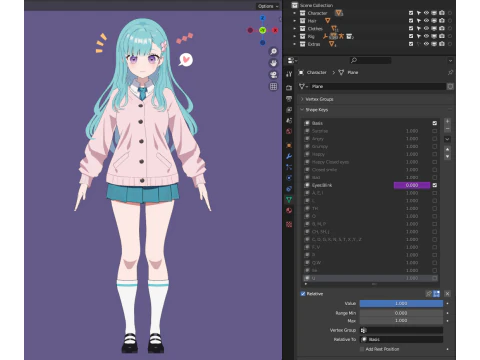Open the Render properties tab

(289, 88)
